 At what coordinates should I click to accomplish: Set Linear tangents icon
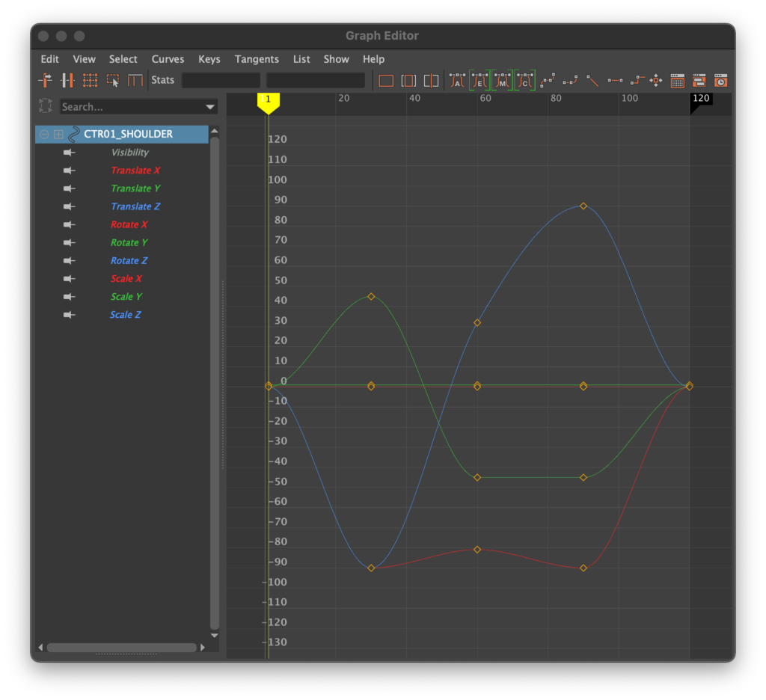tap(592, 80)
